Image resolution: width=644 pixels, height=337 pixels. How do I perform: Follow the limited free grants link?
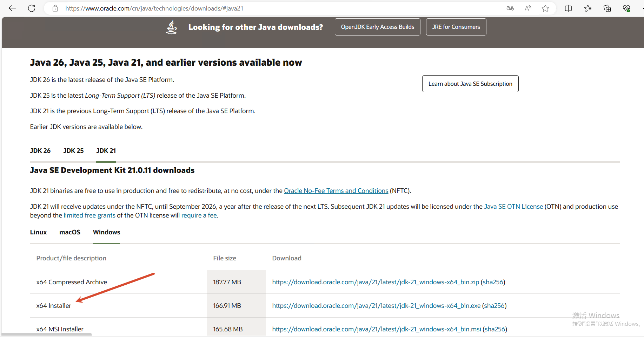89,215
